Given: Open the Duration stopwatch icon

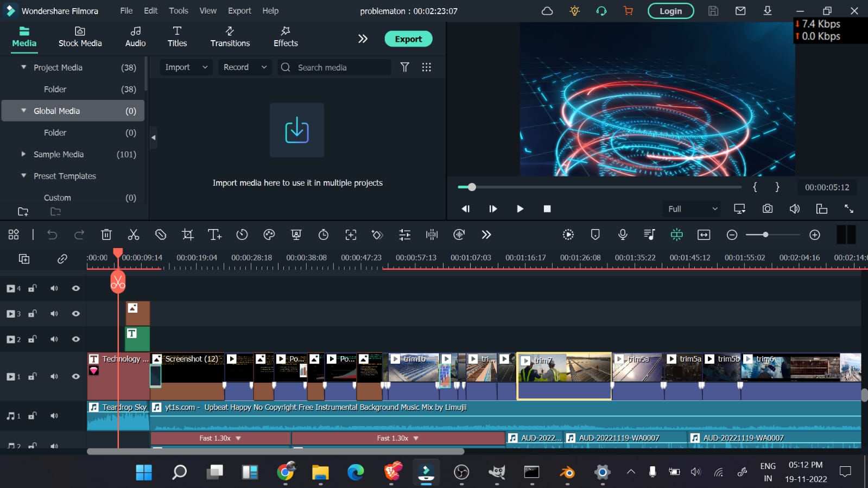Looking at the screenshot, I should tap(324, 235).
